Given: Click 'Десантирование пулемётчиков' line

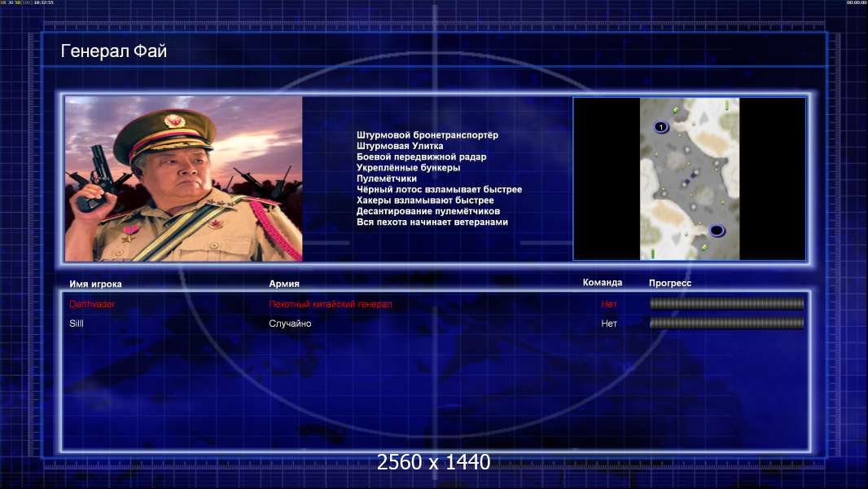Looking at the screenshot, I should click(x=428, y=211).
